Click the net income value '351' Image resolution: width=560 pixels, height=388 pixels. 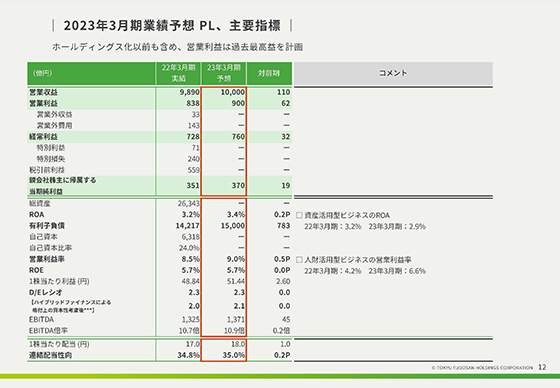pyautogui.click(x=193, y=185)
